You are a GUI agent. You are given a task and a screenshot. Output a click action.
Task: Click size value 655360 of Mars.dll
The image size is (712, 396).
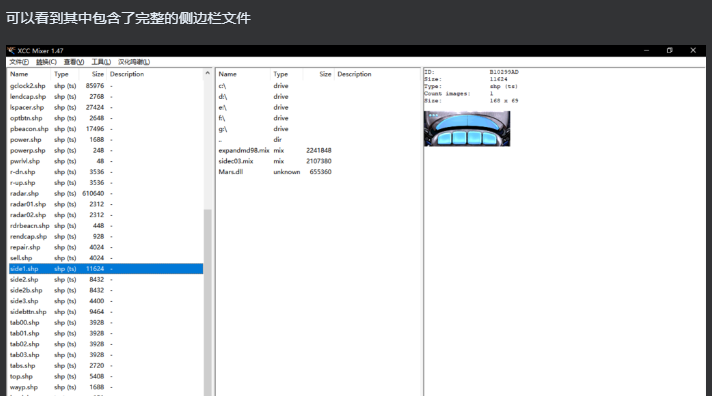click(320, 172)
